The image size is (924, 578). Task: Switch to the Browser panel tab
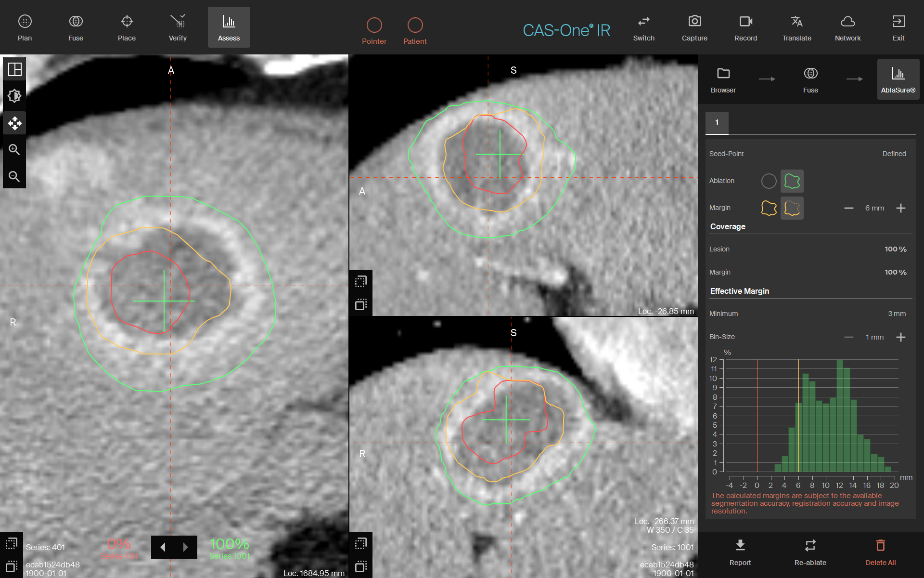click(723, 79)
